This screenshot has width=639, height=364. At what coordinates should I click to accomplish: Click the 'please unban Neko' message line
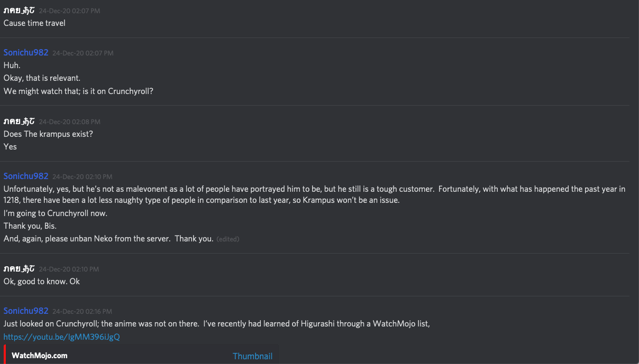tap(108, 239)
